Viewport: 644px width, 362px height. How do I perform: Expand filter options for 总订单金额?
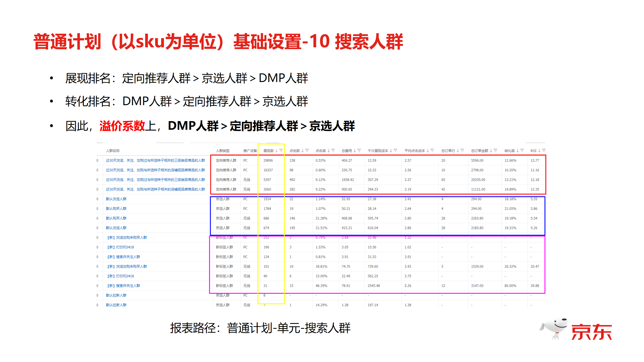click(495, 151)
